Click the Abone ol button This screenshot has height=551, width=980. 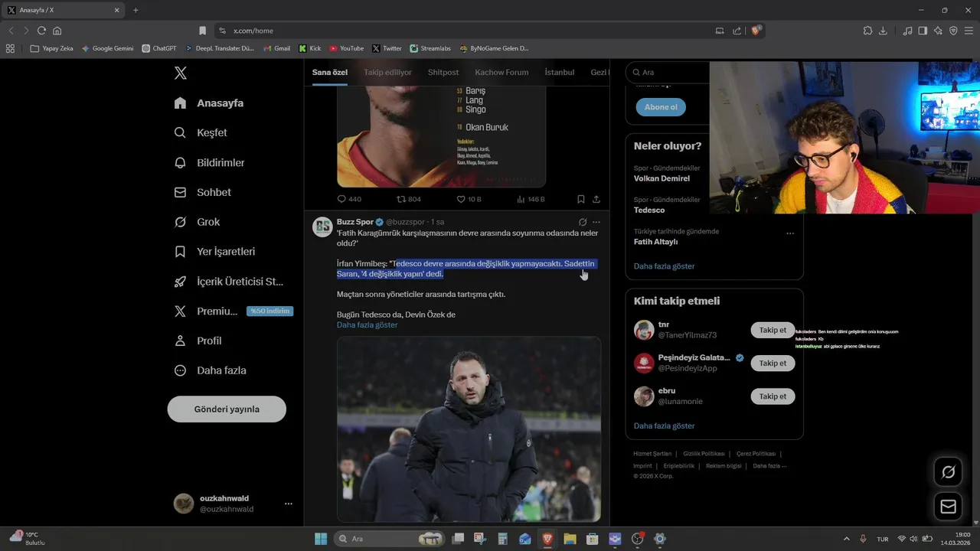661,107
